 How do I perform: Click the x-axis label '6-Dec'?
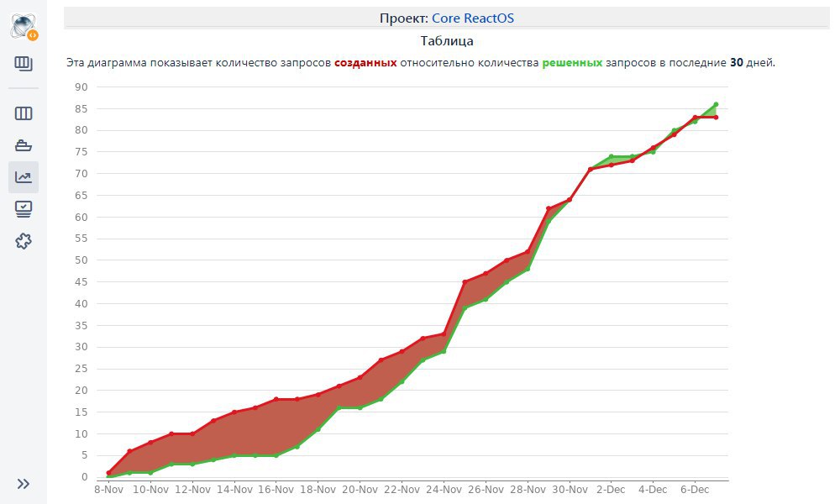[695, 490]
